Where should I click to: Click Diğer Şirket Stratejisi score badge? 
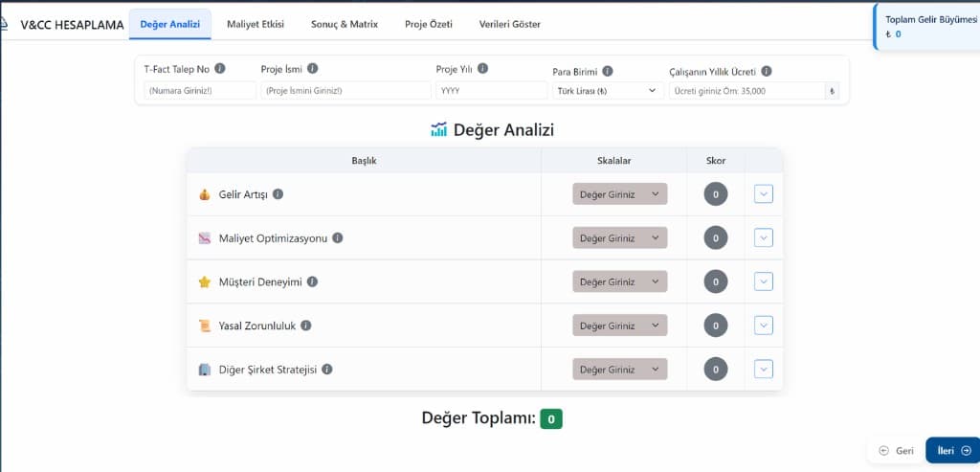click(x=716, y=369)
